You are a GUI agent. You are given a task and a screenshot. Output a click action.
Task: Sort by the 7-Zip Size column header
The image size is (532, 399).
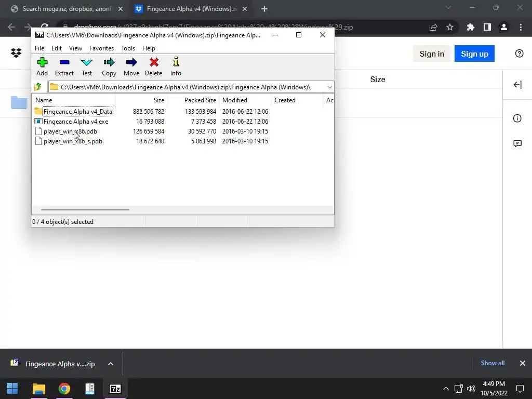coord(141,100)
